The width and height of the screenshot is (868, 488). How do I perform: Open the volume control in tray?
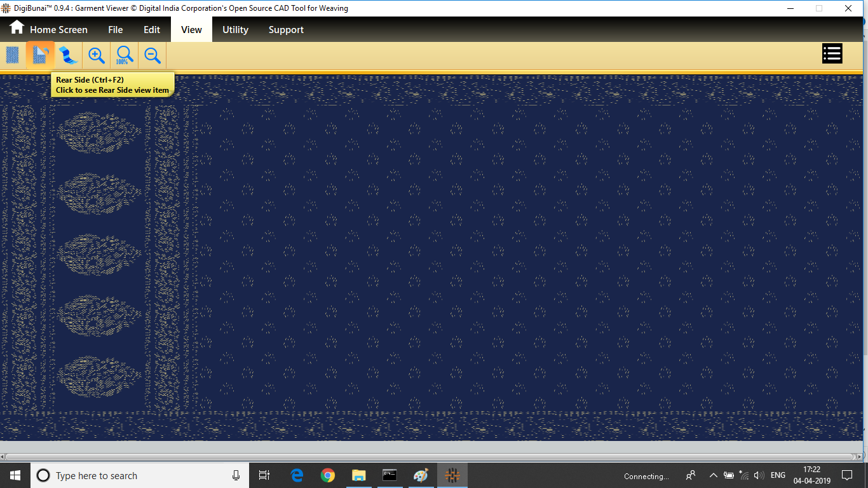[x=759, y=475]
